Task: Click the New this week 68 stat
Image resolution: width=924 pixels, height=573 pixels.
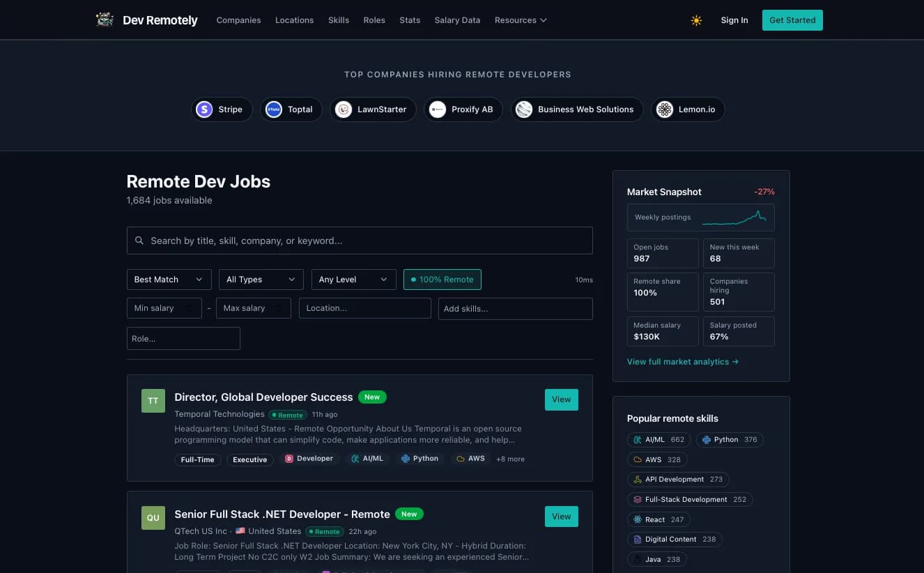Action: 739,253
